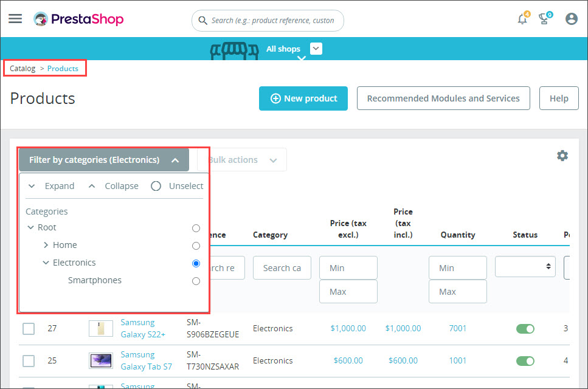
Task: Click the price Min filter field
Action: click(x=348, y=268)
